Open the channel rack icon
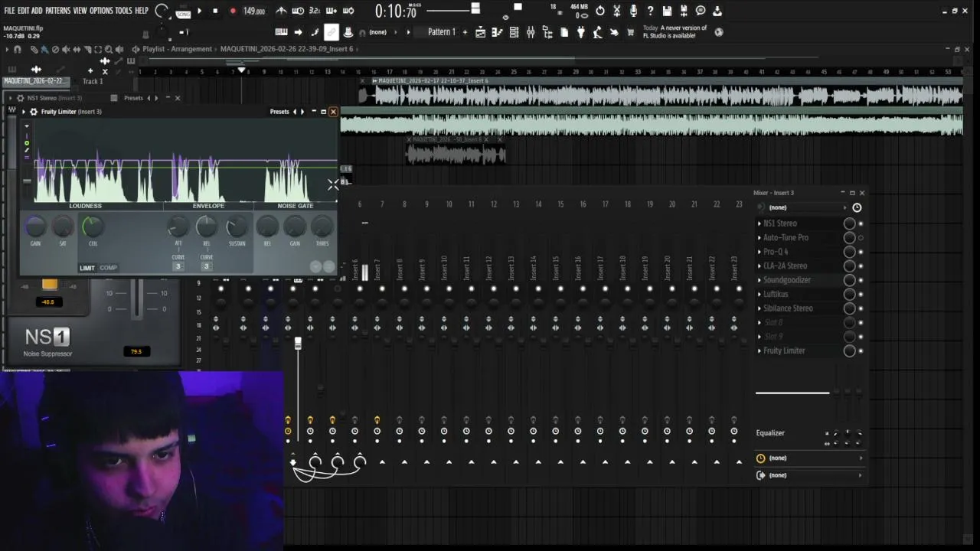980x551 pixels. [514, 32]
